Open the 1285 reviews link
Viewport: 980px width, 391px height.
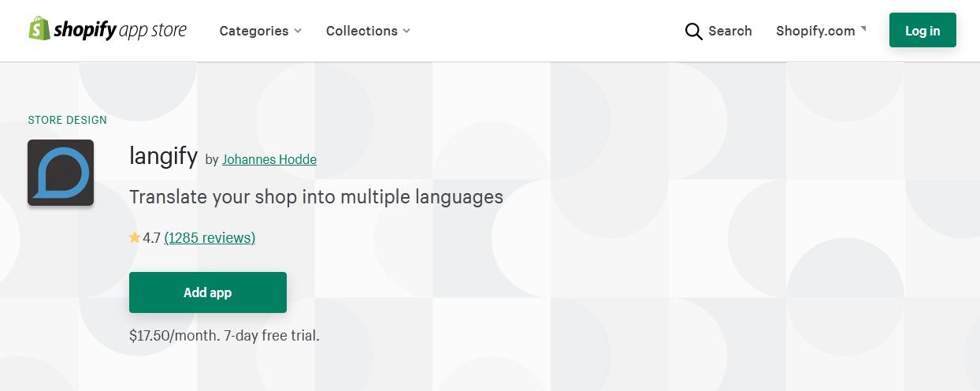tap(210, 237)
